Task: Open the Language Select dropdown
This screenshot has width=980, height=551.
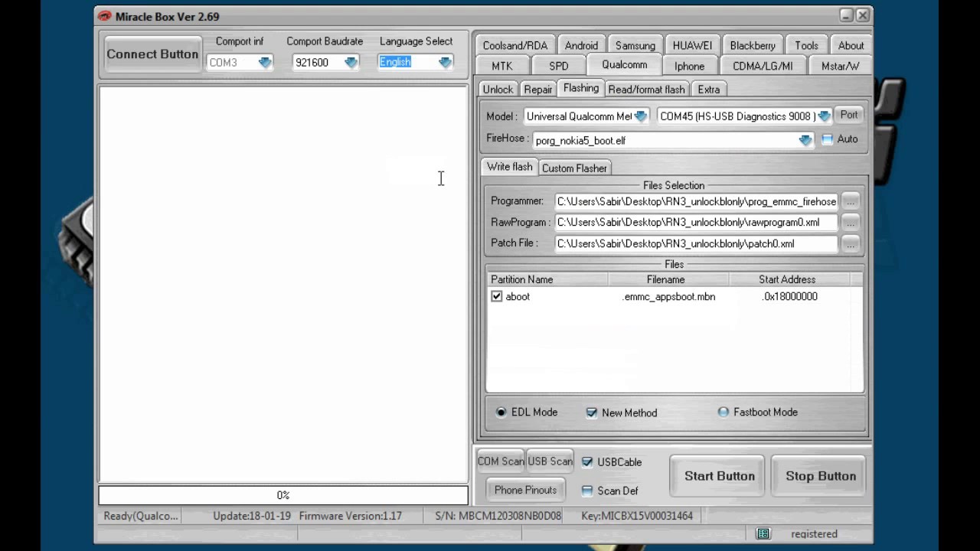Action: click(446, 63)
